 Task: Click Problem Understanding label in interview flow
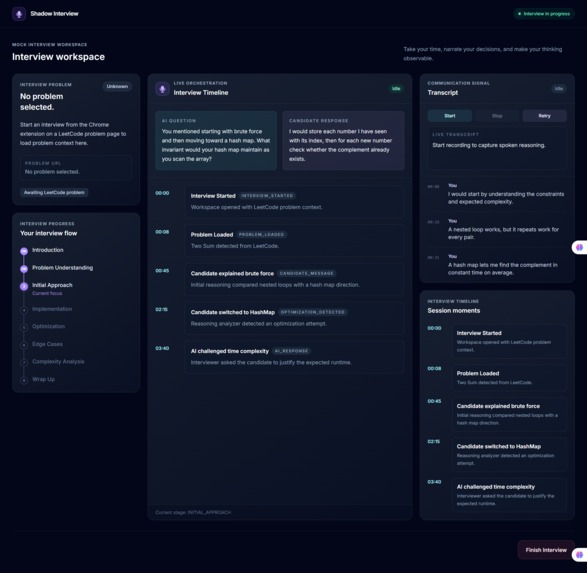click(63, 268)
